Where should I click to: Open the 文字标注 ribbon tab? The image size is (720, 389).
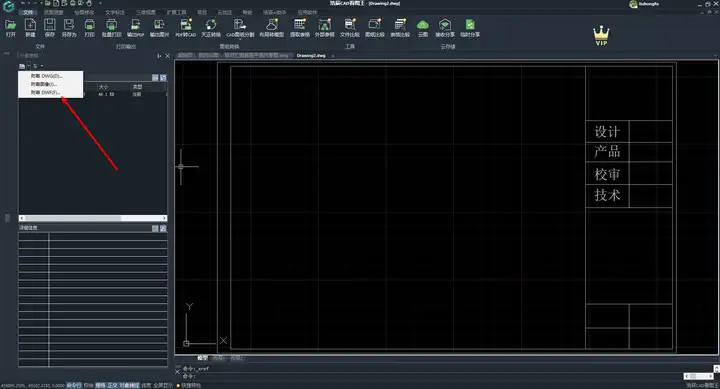pos(115,12)
